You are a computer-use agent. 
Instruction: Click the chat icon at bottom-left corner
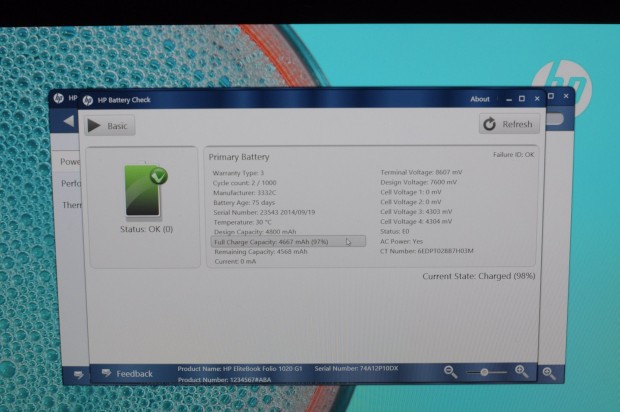click(78, 374)
